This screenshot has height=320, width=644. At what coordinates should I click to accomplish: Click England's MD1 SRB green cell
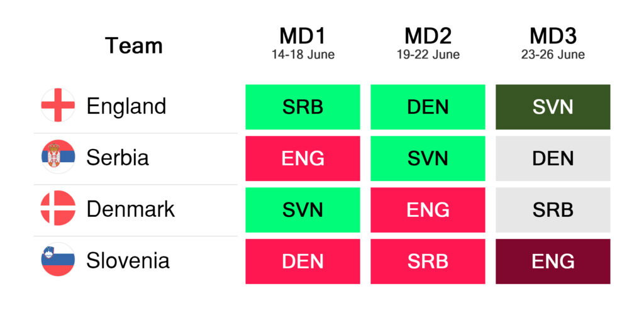pos(303,107)
